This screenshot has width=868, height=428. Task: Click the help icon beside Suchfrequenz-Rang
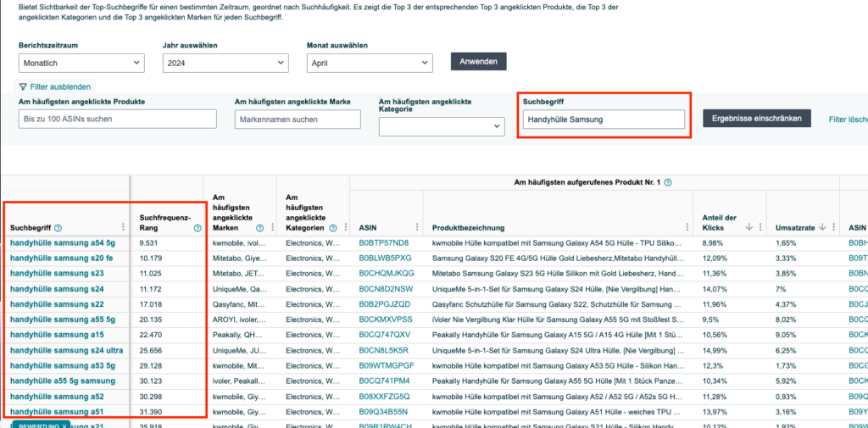[x=197, y=228]
